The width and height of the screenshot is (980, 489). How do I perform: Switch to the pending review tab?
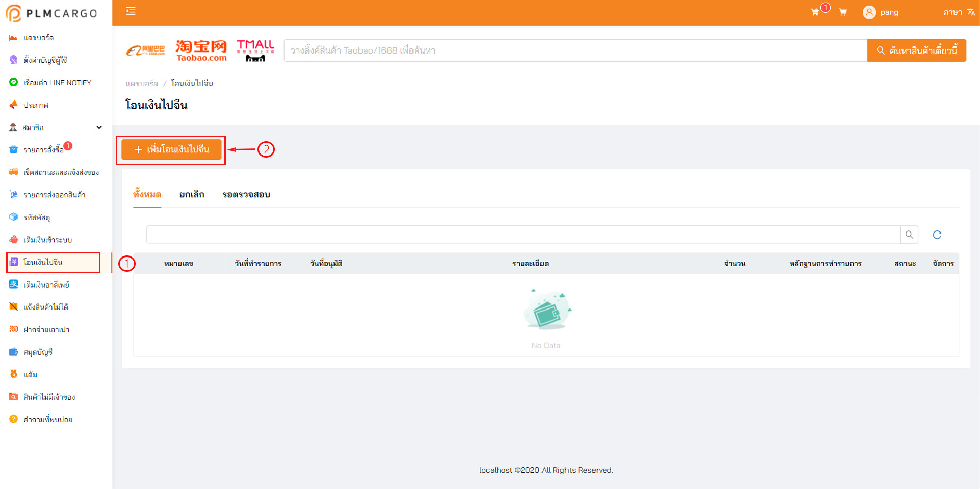coord(246,194)
